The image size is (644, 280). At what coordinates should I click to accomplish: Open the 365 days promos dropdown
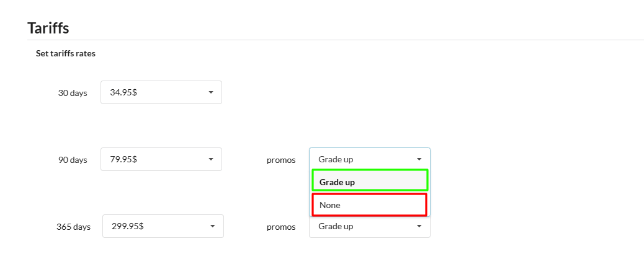point(369,227)
